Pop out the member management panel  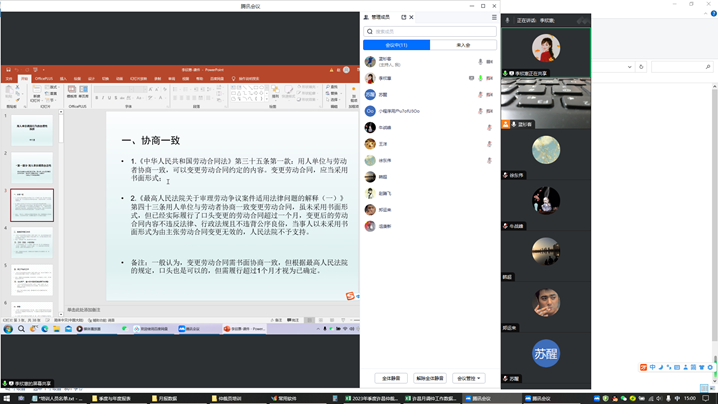pyautogui.click(x=404, y=17)
